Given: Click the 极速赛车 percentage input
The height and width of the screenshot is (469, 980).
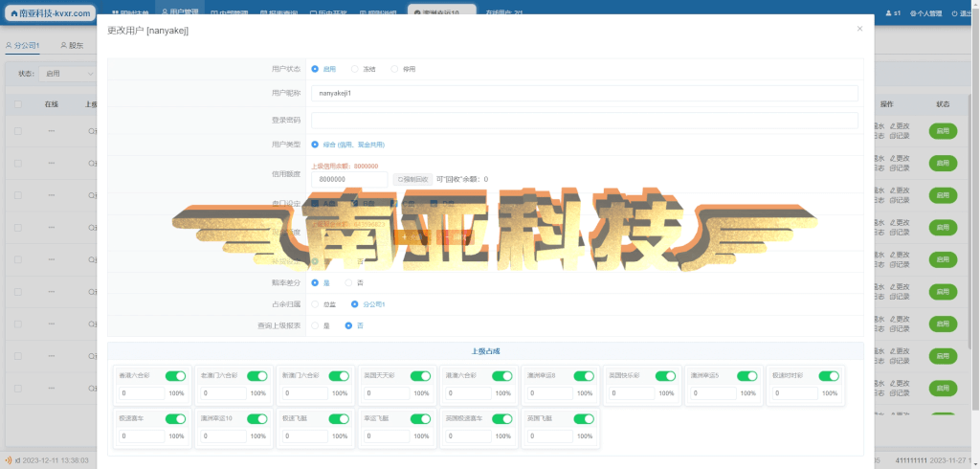Looking at the screenshot, I should (142, 435).
